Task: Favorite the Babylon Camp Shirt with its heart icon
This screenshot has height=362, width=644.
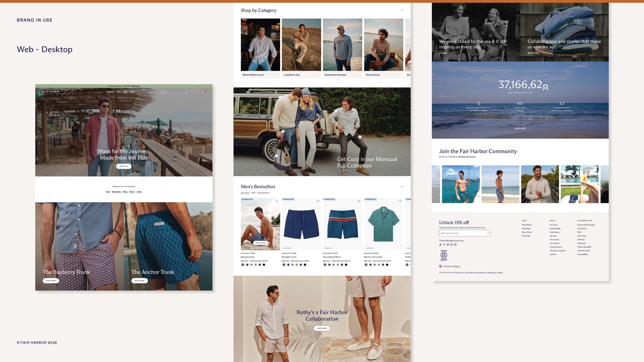Action: [400, 201]
